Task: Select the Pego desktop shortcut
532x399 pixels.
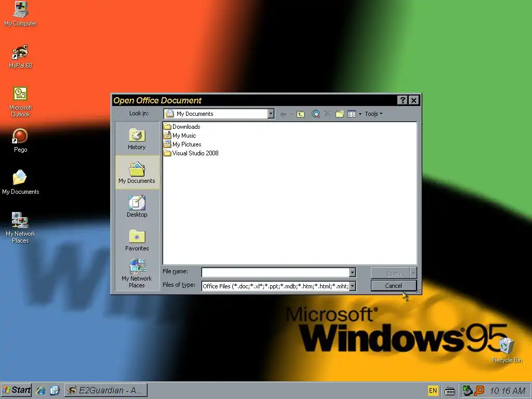Action: click(x=20, y=140)
